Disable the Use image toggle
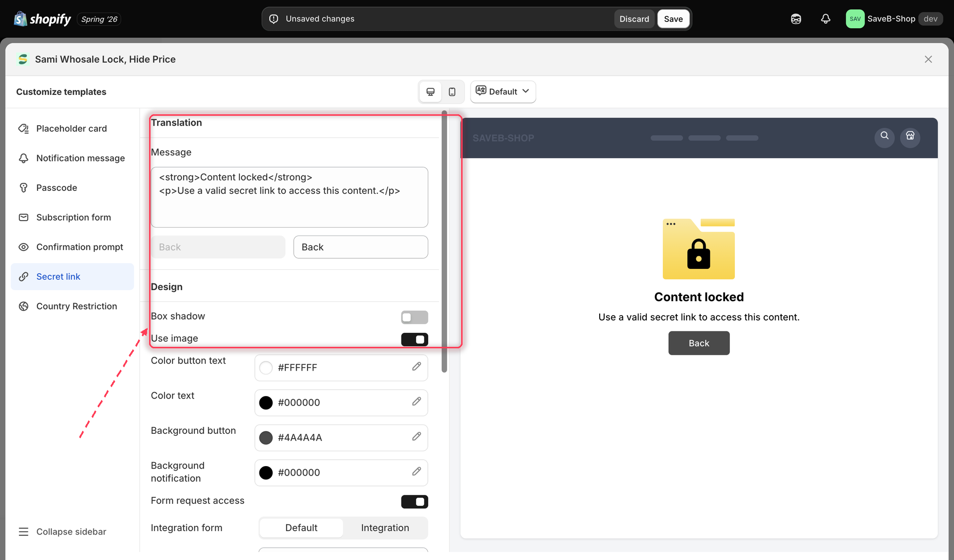The width and height of the screenshot is (954, 560). tap(414, 339)
